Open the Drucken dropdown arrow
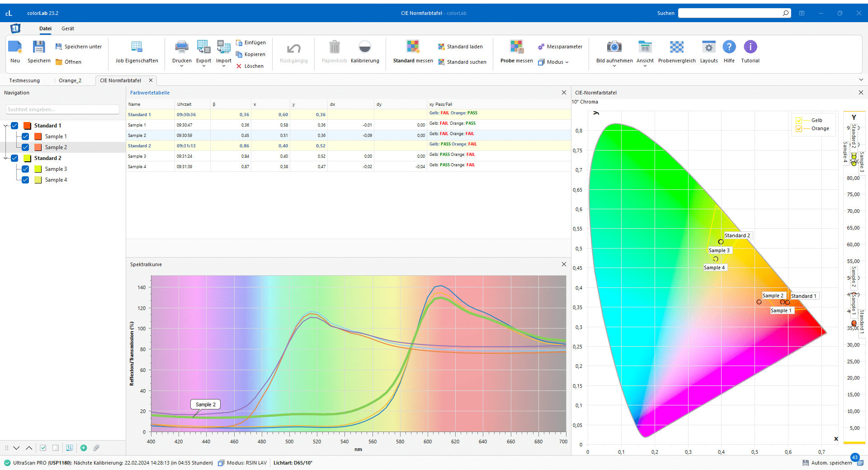This screenshot has width=868, height=470. coord(182,66)
